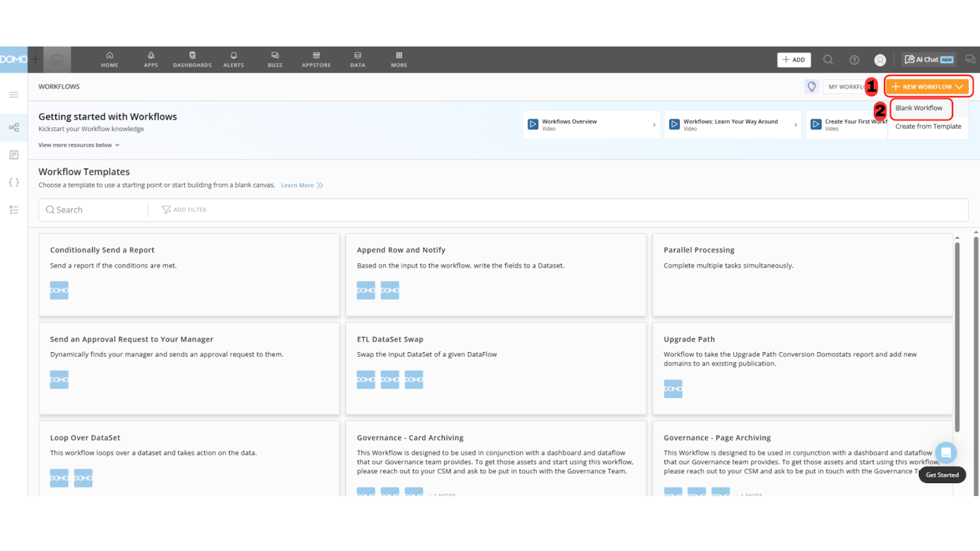This screenshot has width=980, height=551.
Task: Open AI Chat in the header
Action: [929, 59]
